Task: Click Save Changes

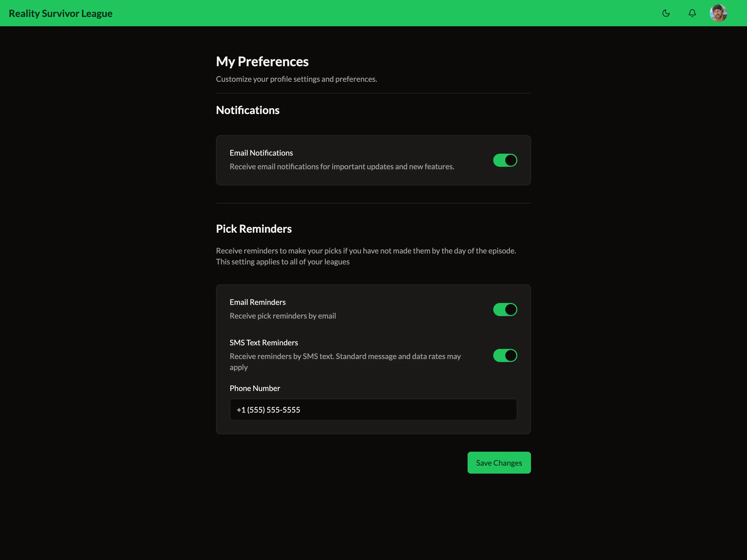Action: 499,462
